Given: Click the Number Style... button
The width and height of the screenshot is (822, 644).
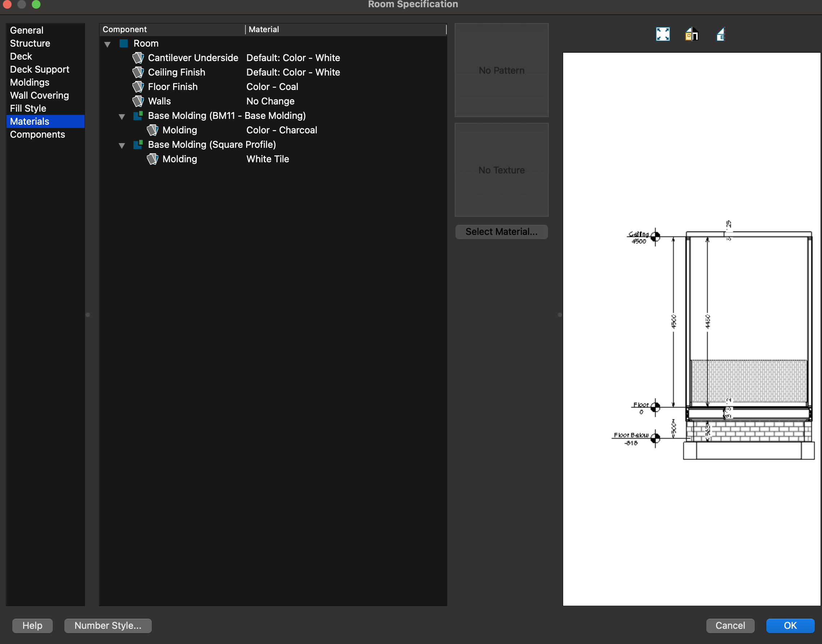Looking at the screenshot, I should tap(108, 626).
